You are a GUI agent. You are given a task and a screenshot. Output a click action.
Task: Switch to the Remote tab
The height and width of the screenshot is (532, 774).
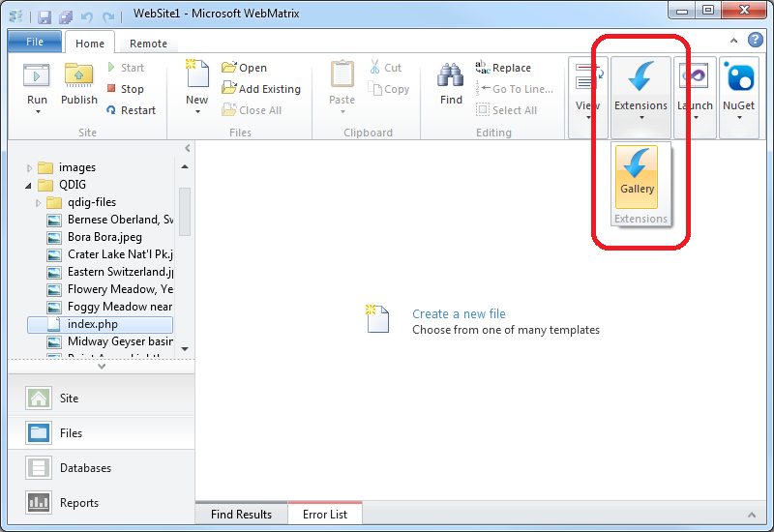pyautogui.click(x=148, y=44)
